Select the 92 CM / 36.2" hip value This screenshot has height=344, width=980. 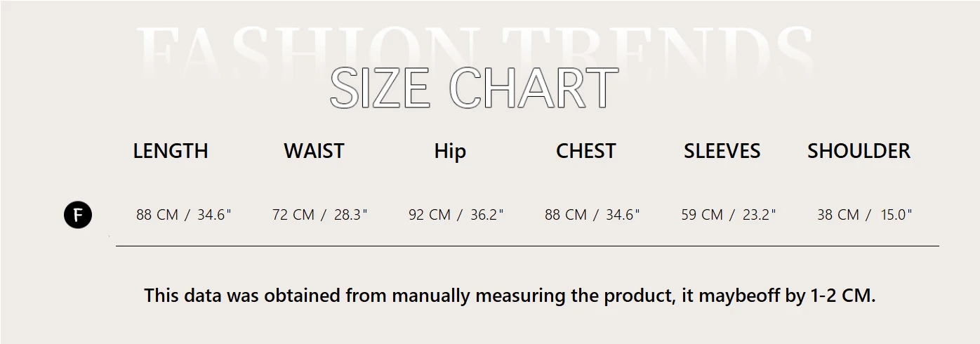coord(456,215)
